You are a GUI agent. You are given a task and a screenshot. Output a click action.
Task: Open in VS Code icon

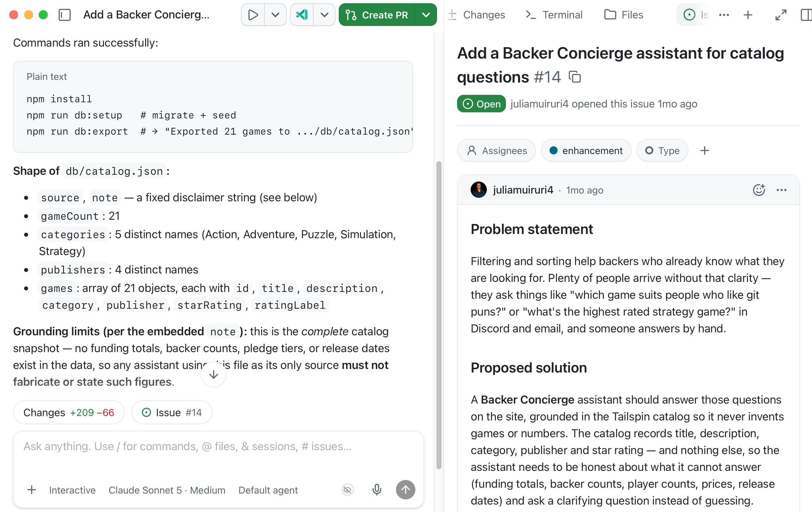point(302,15)
